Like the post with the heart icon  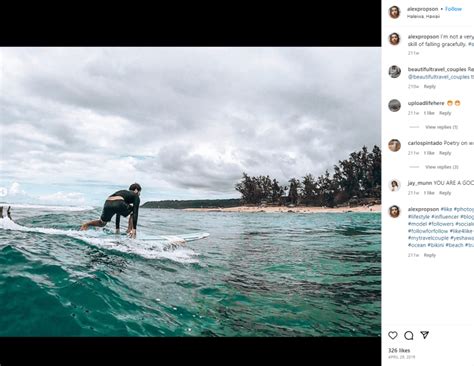click(x=393, y=335)
